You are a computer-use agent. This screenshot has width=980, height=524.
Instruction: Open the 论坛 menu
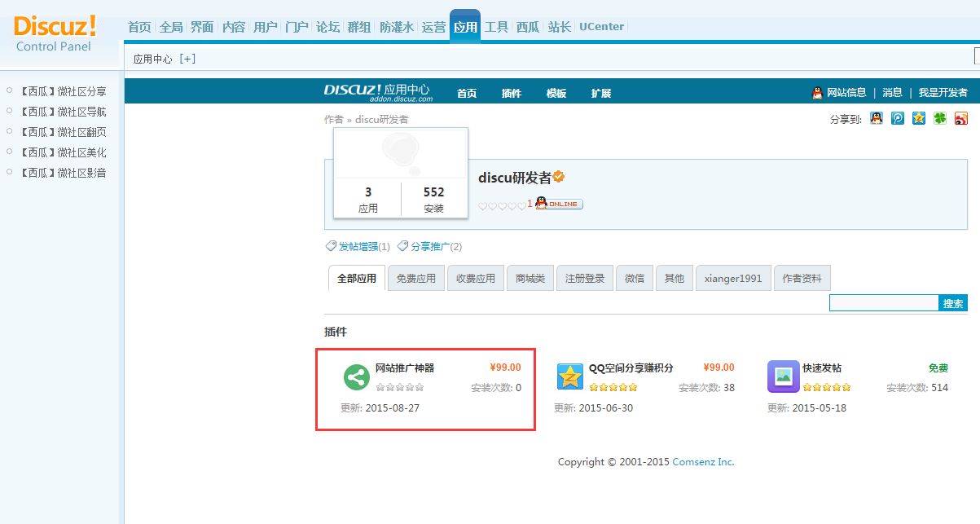[327, 27]
